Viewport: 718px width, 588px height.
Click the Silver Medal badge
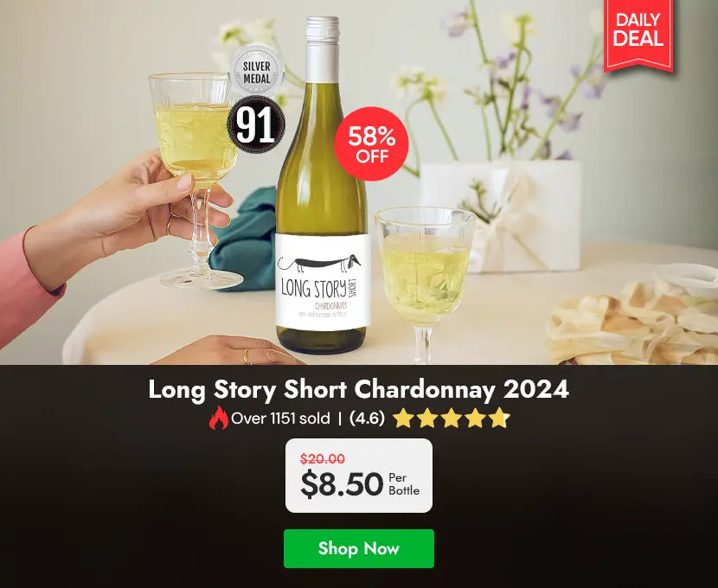coord(256,70)
